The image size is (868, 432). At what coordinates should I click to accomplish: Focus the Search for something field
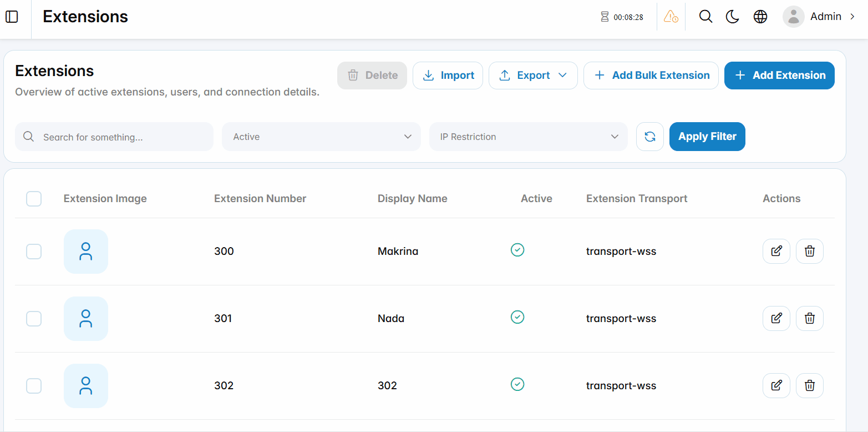click(114, 137)
